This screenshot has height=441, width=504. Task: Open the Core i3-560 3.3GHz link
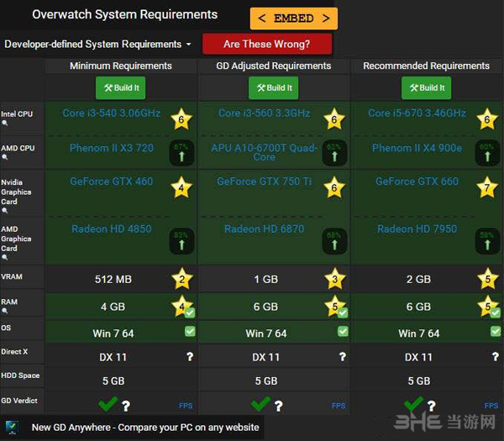tap(265, 113)
